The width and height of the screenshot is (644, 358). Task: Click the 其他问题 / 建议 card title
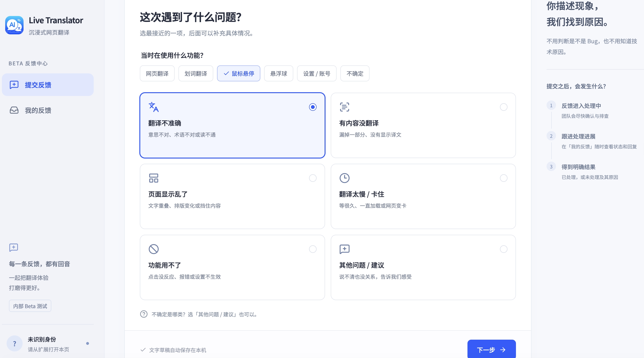click(x=362, y=265)
